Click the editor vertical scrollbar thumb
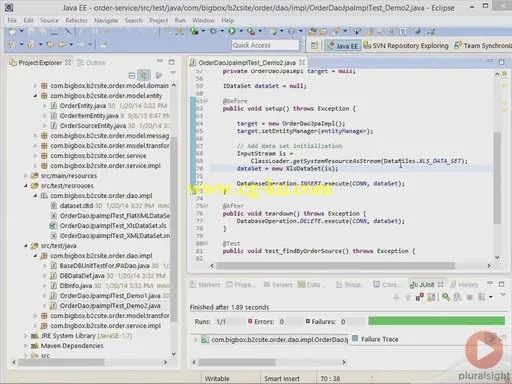The width and height of the screenshot is (512, 384). pos(497,178)
